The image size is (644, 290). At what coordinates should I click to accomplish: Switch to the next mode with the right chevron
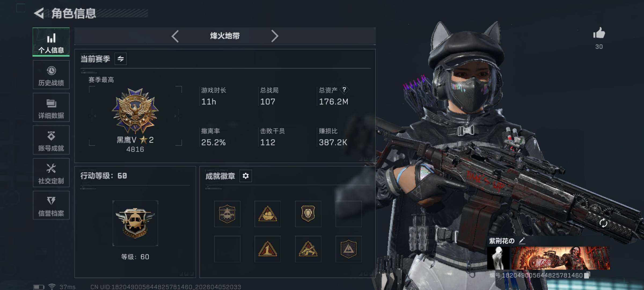(275, 36)
